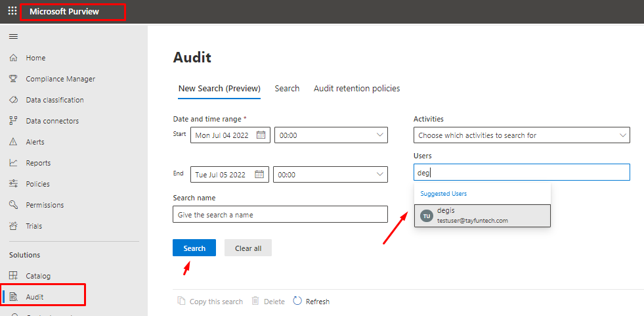Viewport: 644px width, 316px height.
Task: Click the Suggested Users heading
Action: click(x=443, y=193)
